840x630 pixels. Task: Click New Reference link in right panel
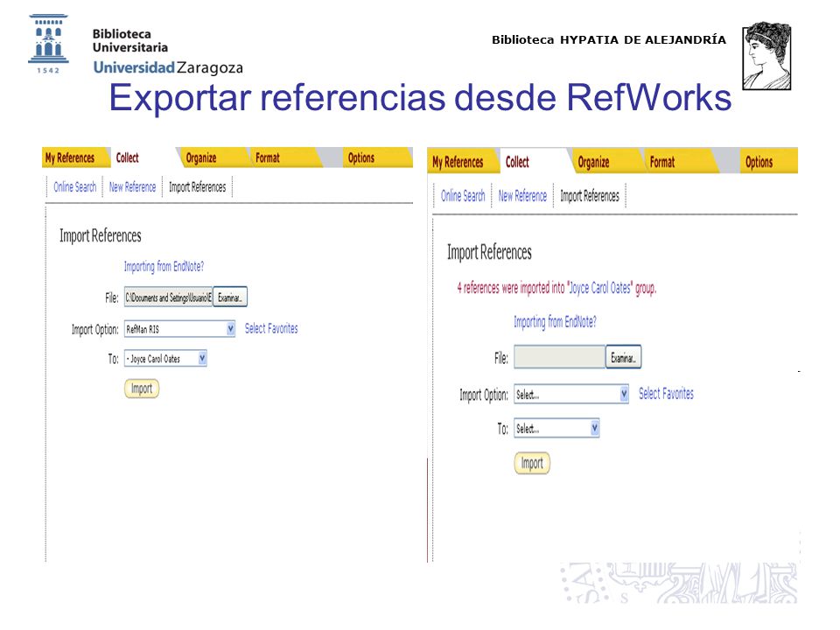click(x=522, y=195)
